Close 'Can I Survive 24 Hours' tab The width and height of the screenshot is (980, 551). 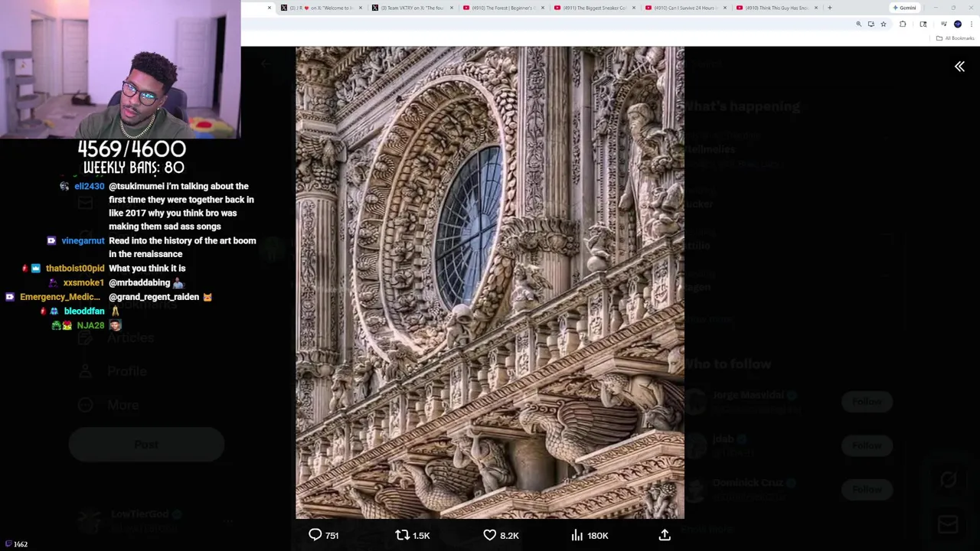(724, 8)
